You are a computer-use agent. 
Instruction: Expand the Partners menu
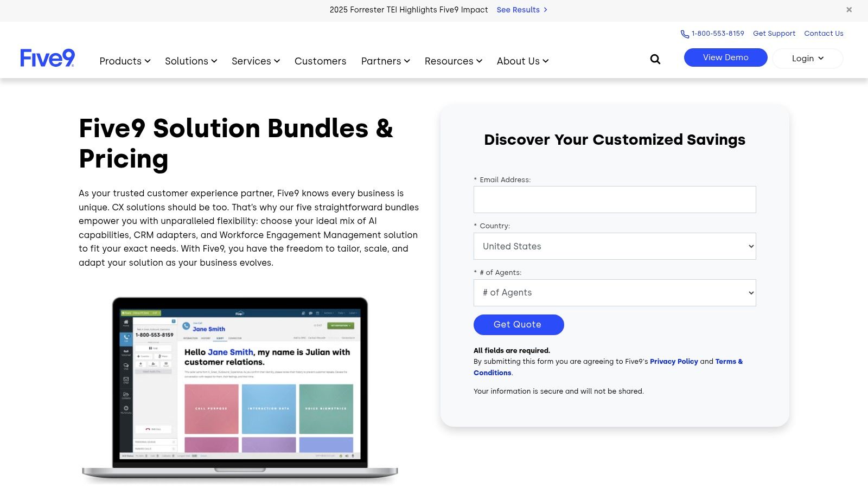click(385, 61)
